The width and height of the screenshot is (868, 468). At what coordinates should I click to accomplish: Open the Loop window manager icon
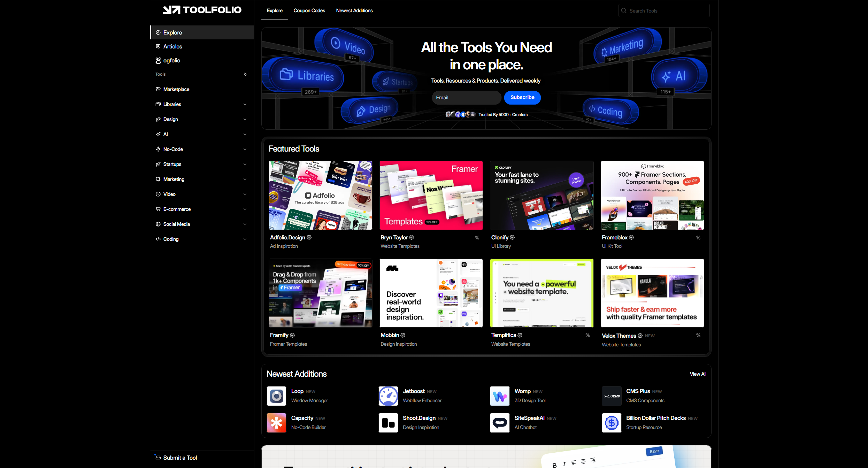276,396
